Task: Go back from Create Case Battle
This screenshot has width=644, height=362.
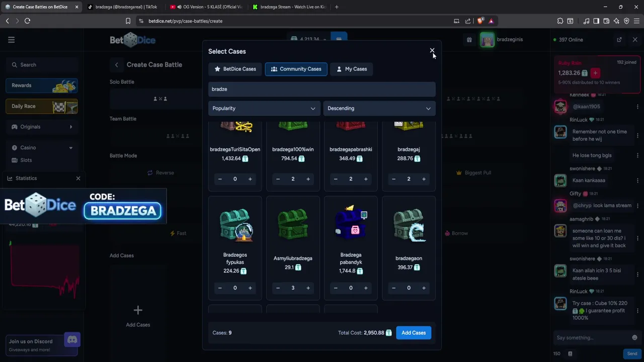Action: click(x=117, y=65)
